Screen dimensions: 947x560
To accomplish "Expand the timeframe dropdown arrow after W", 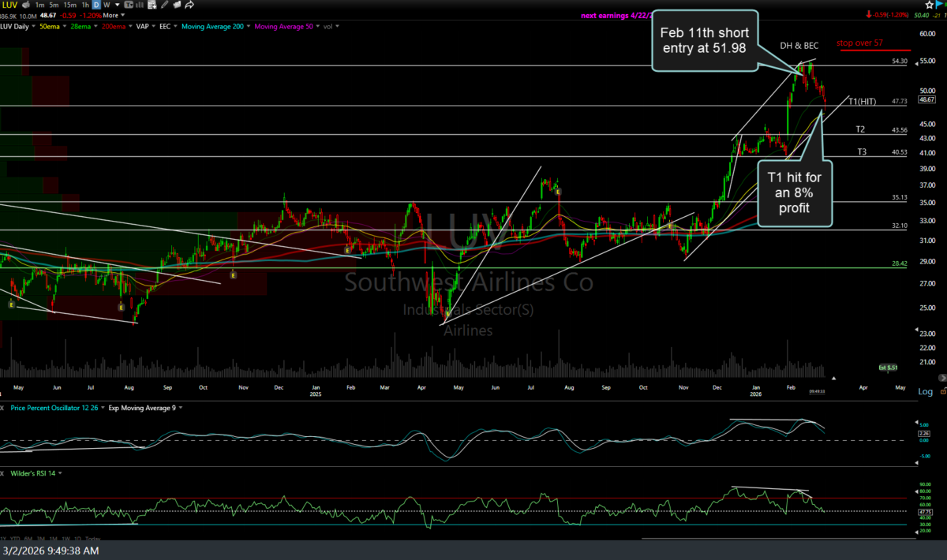I will pos(117,5).
